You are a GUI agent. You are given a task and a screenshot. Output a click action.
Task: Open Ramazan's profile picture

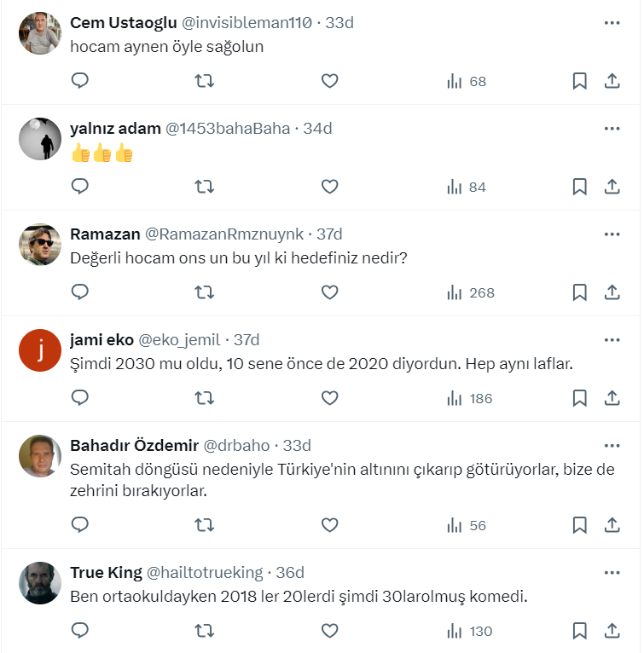(x=40, y=245)
